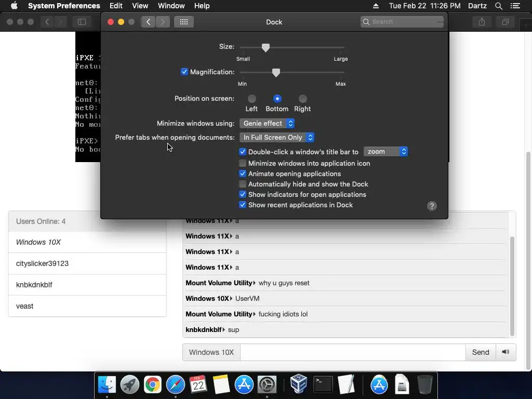Click the UserVM chat message
The height and width of the screenshot is (399, 532).
[247, 299]
